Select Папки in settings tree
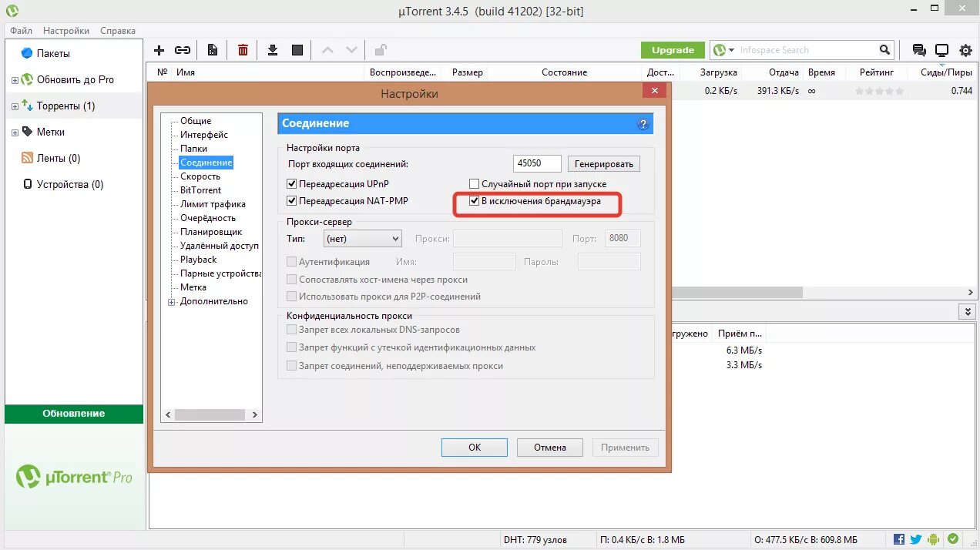The width and height of the screenshot is (980, 550). point(193,149)
